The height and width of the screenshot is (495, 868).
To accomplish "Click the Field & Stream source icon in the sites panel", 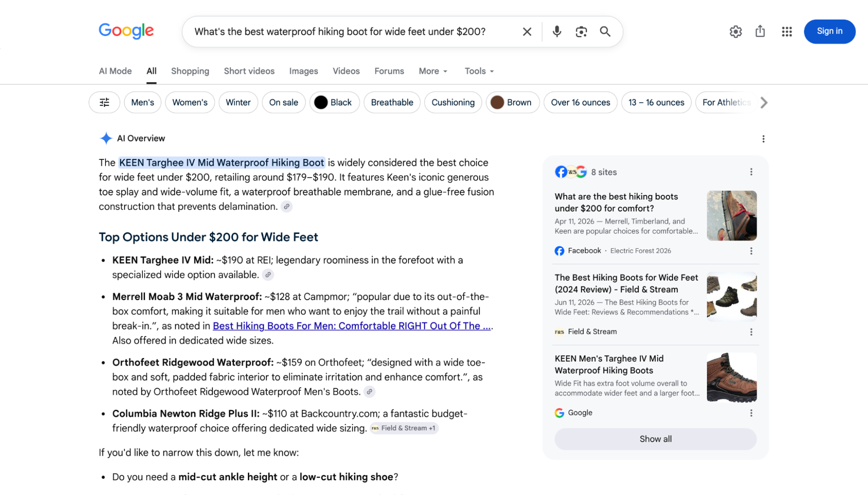I will click(x=559, y=332).
